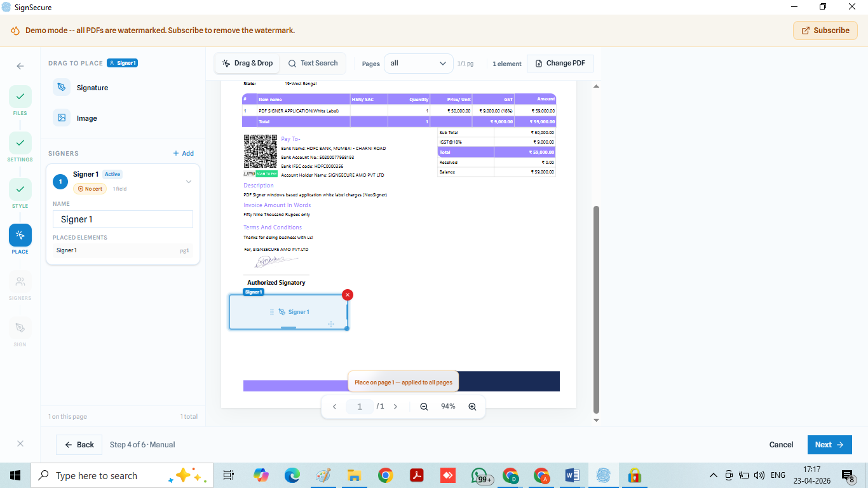
Task: Go to next page arrow
Action: (395, 407)
